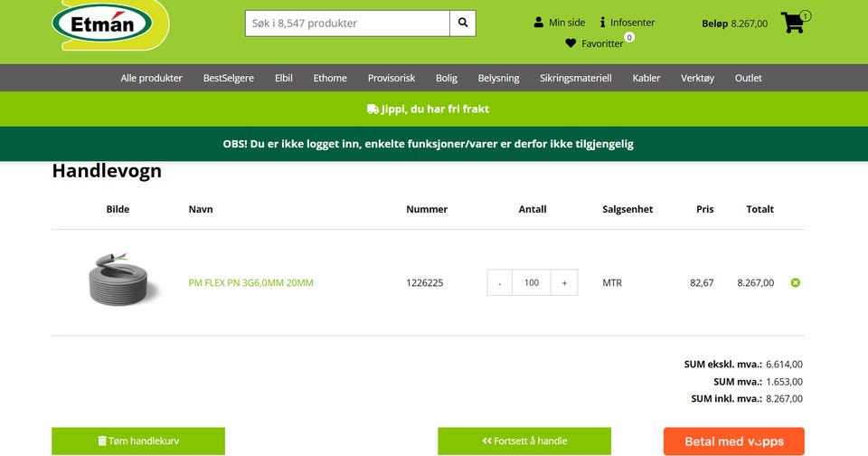Click the MTR sales unit cell
The height and width of the screenshot is (456, 868).
pyautogui.click(x=612, y=282)
